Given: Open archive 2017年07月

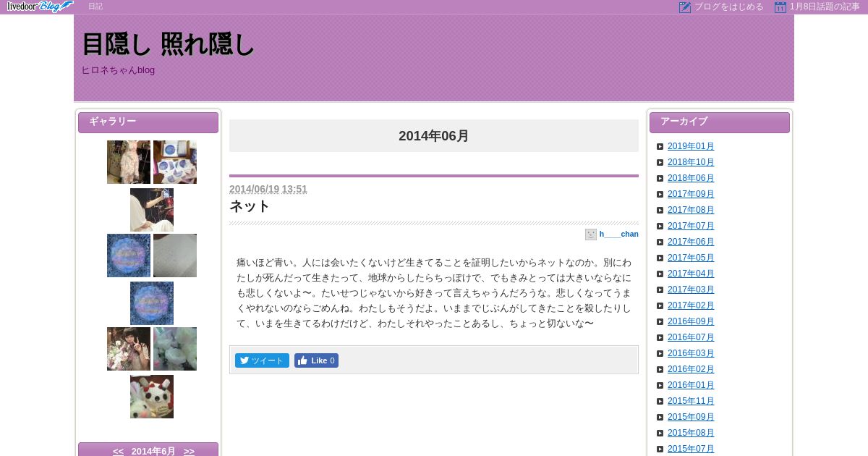Looking at the screenshot, I should pos(691,226).
